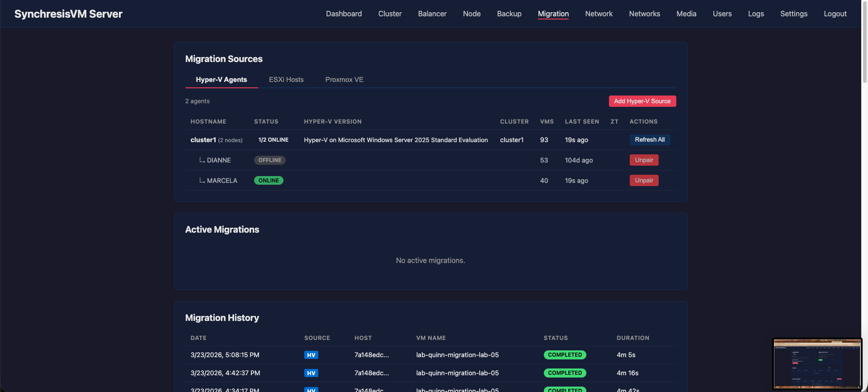The image size is (868, 392).
Task: Click the 104d ago last seen value
Action: point(579,160)
